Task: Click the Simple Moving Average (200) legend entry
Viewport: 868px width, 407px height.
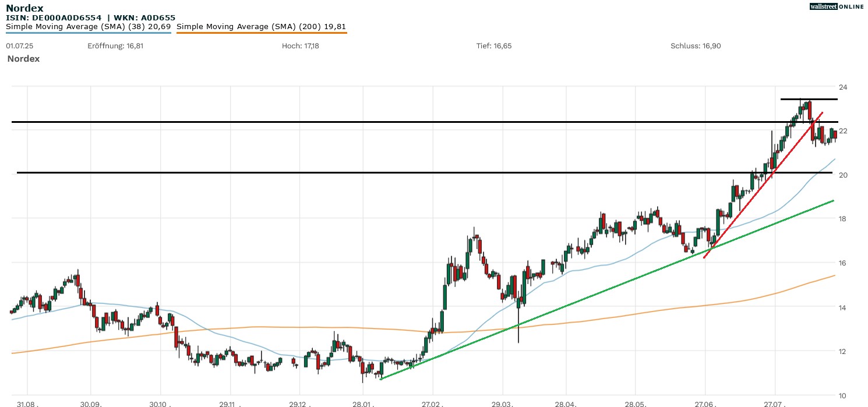Action: pos(261,27)
